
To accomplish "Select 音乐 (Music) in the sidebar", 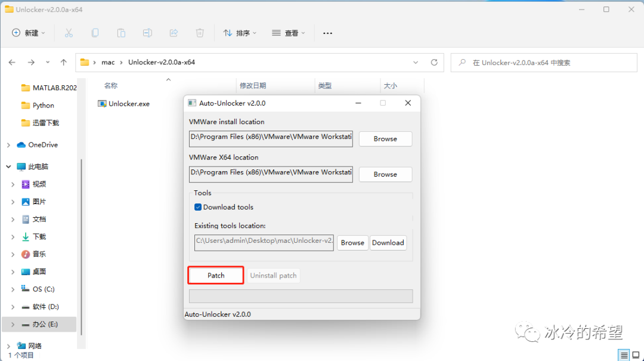I will [33, 254].
